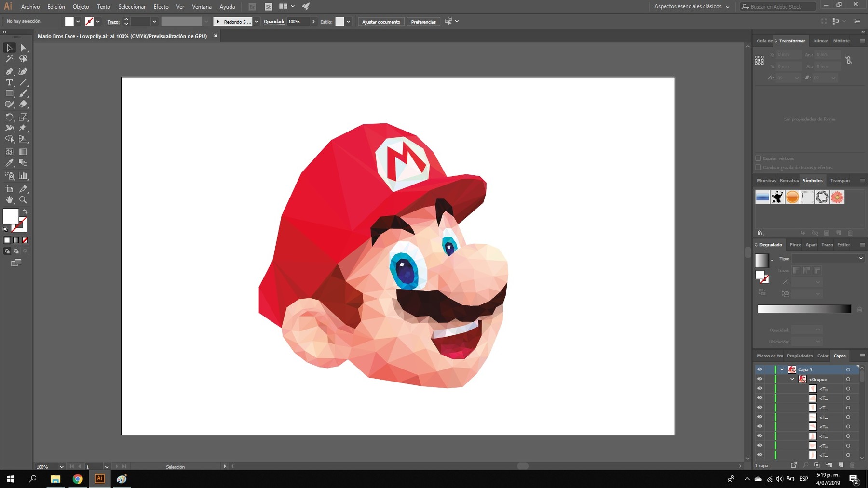Select the Zoom tool in the toolbar

pyautogui.click(x=23, y=200)
